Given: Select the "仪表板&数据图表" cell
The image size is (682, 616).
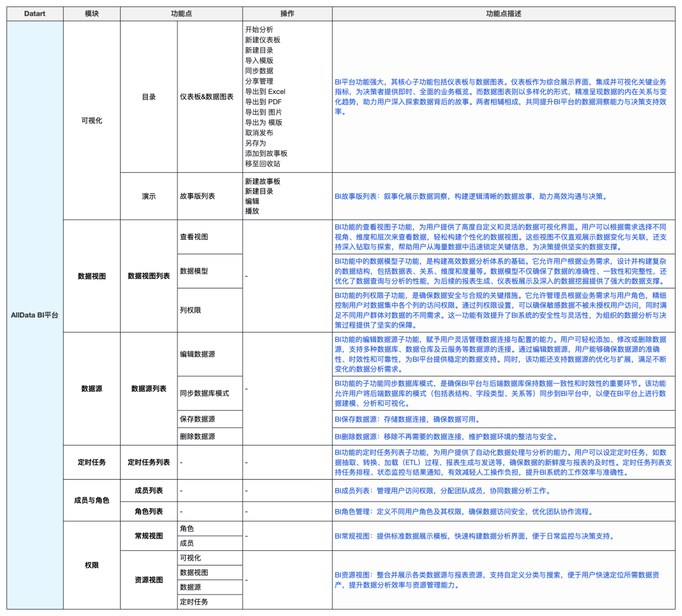Looking at the screenshot, I should (206, 97).
